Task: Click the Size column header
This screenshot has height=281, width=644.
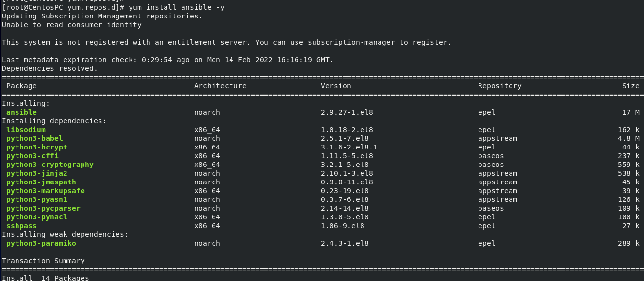Action: pyautogui.click(x=631, y=86)
